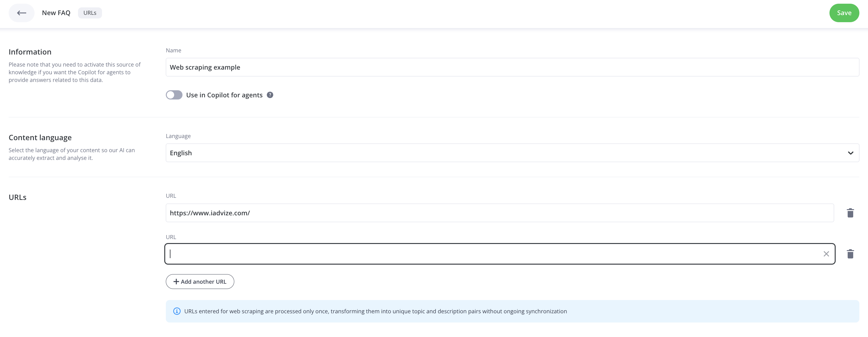Viewport: 868px width, 337px height.
Task: Click the Use in Copilot for agents label
Action: (224, 95)
